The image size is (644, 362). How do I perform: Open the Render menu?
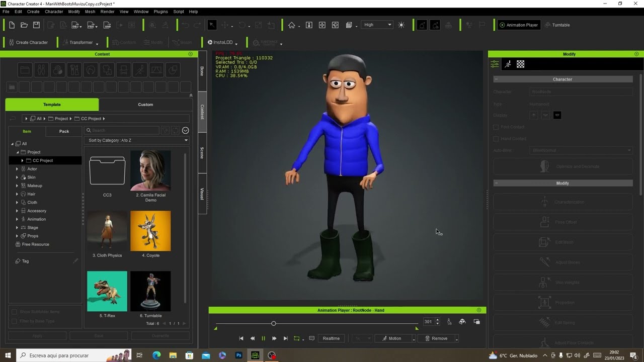pyautogui.click(x=107, y=12)
